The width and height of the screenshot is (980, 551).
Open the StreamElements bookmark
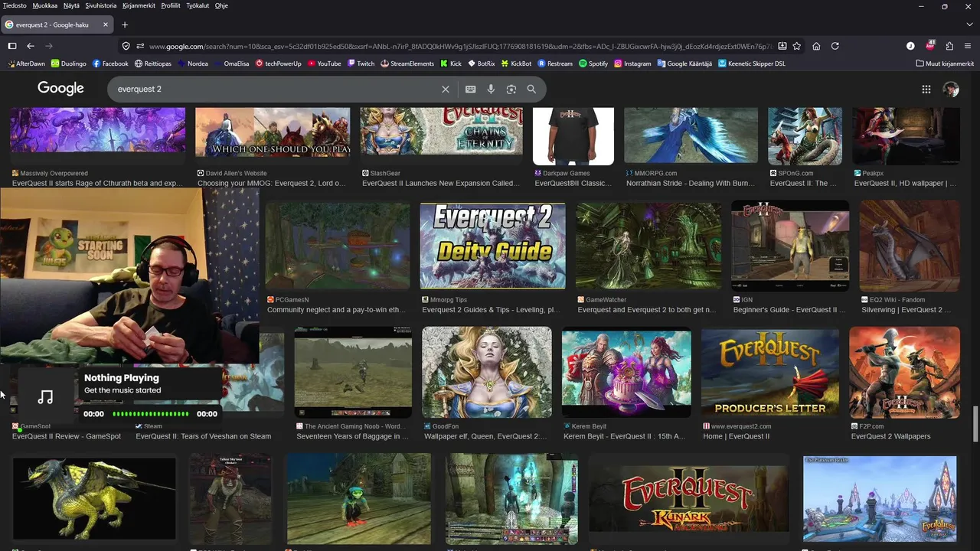[x=407, y=64]
